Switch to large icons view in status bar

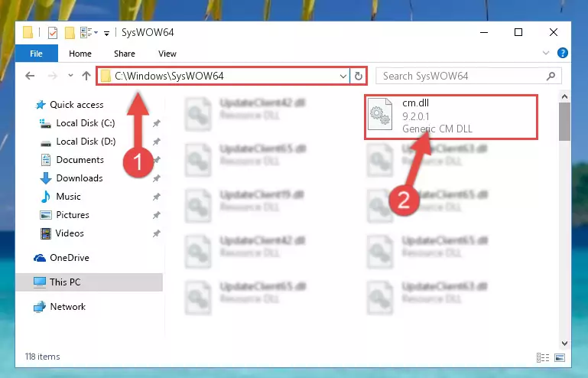560,357
